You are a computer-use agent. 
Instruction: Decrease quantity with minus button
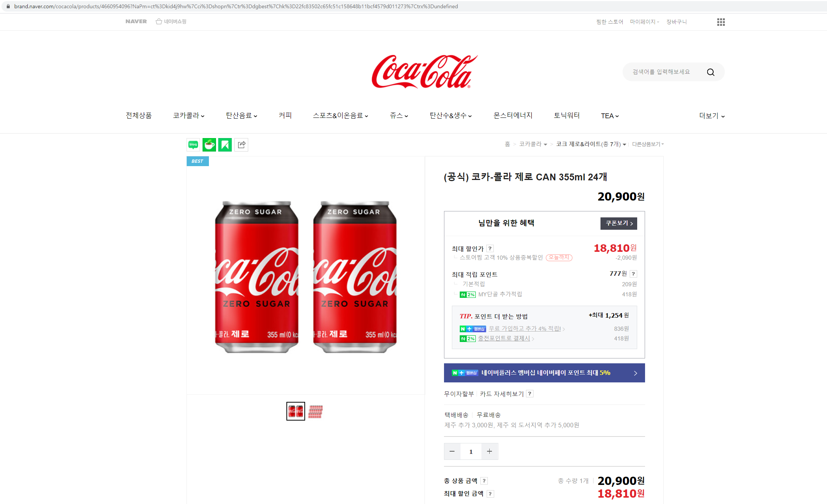(x=452, y=451)
